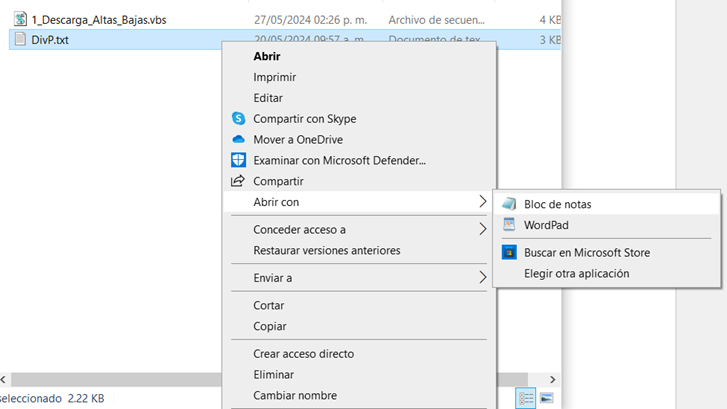Select Elegir otra aplicación option
This screenshot has height=409, width=727.
click(x=577, y=273)
